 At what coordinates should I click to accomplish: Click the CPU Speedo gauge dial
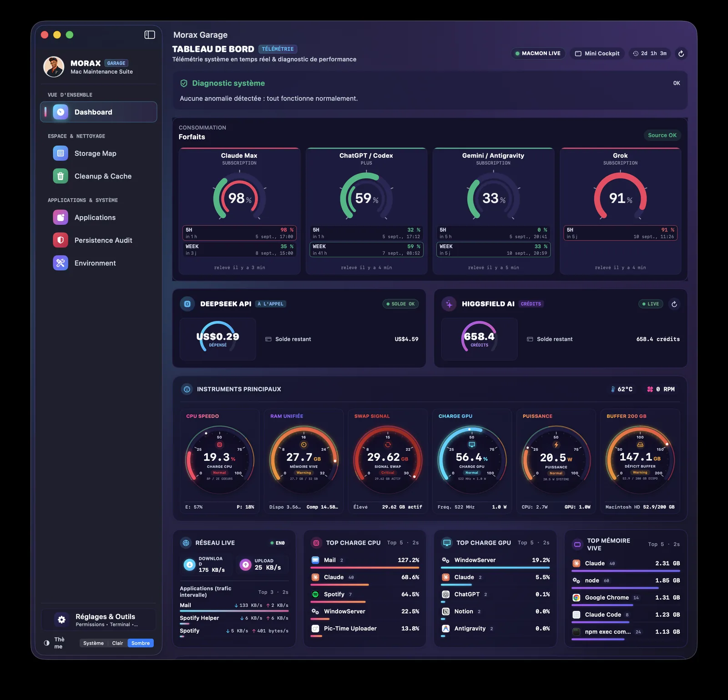pos(219,460)
